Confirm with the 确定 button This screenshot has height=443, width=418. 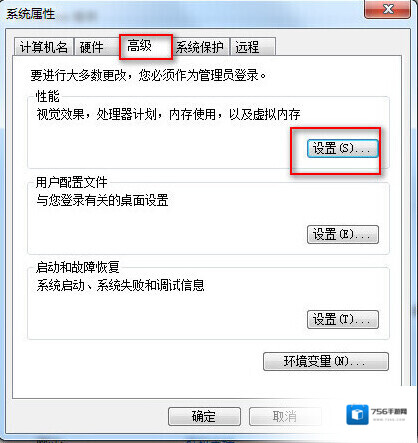[204, 416]
